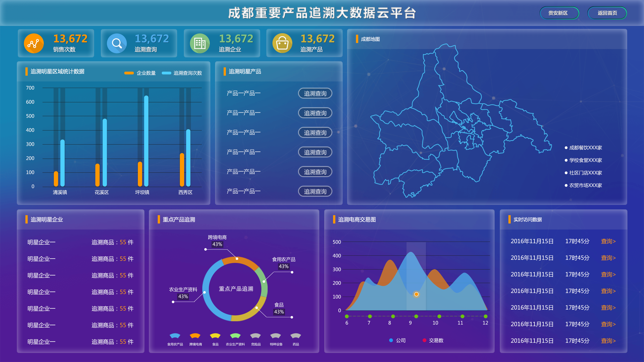Click the green timeline dot at month 9
This screenshot has height=362, width=644.
coord(417,317)
